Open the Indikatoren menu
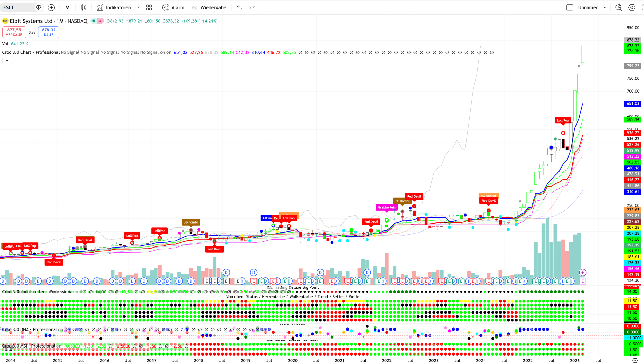Screen dimensions: 644x363 (114, 7)
